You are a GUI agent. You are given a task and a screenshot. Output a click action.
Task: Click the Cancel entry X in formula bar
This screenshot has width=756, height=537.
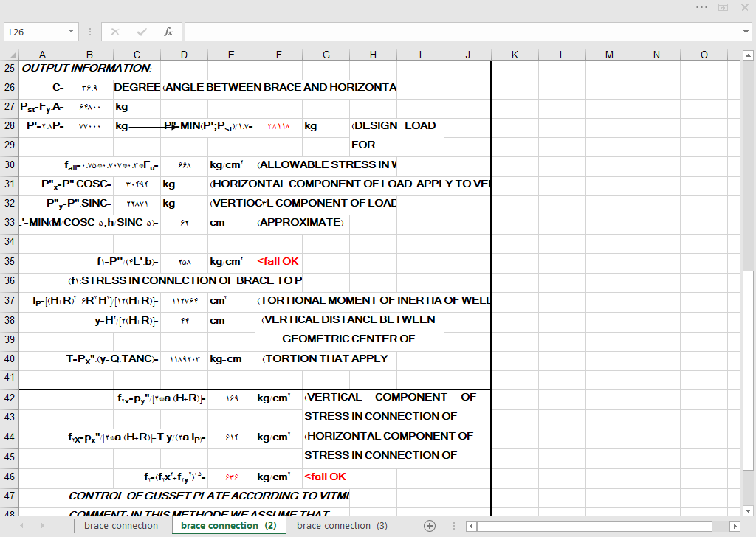114,32
